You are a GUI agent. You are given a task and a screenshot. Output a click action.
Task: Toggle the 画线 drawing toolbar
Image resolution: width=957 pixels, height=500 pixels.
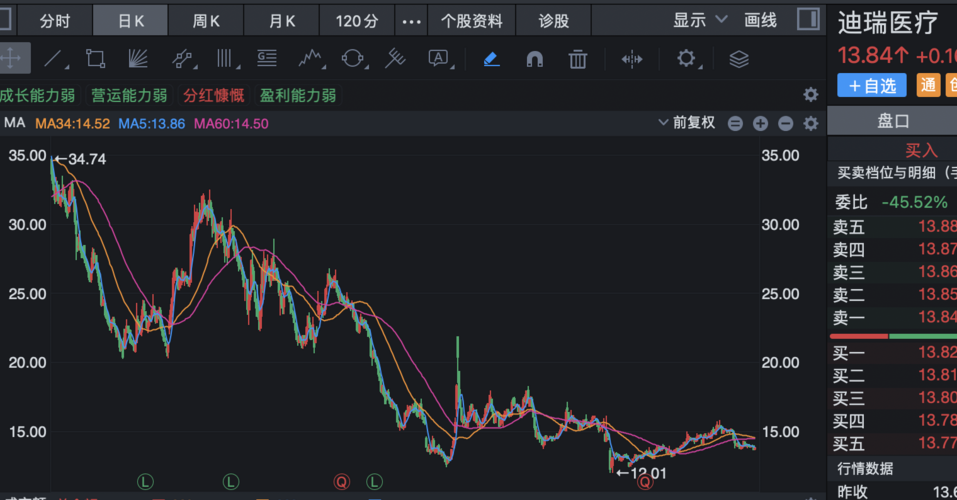761,20
